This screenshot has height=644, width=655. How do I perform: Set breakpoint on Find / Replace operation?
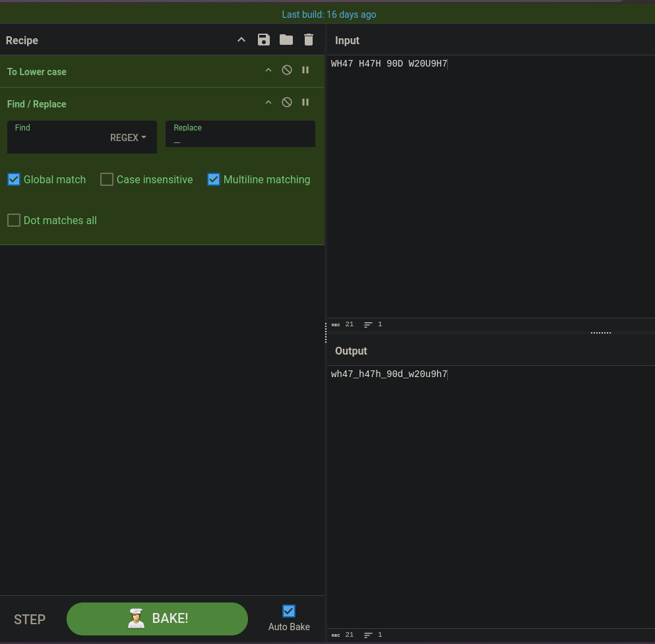tap(305, 102)
